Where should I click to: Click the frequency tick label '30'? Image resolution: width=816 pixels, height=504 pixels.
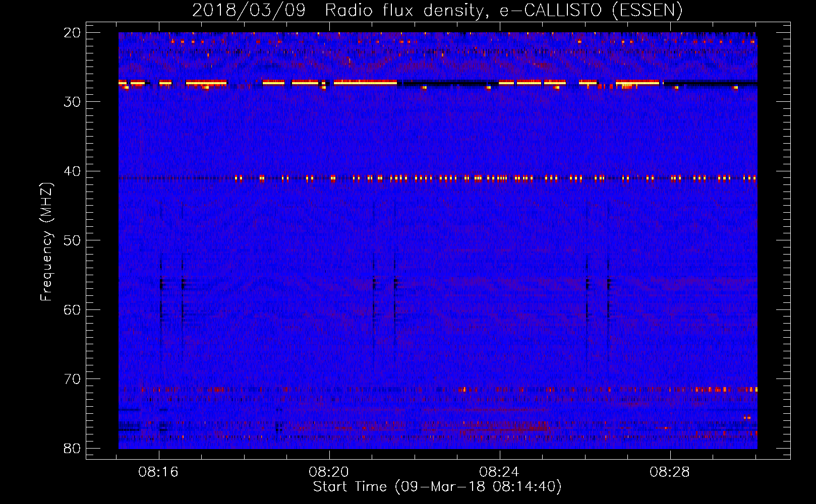click(x=73, y=102)
